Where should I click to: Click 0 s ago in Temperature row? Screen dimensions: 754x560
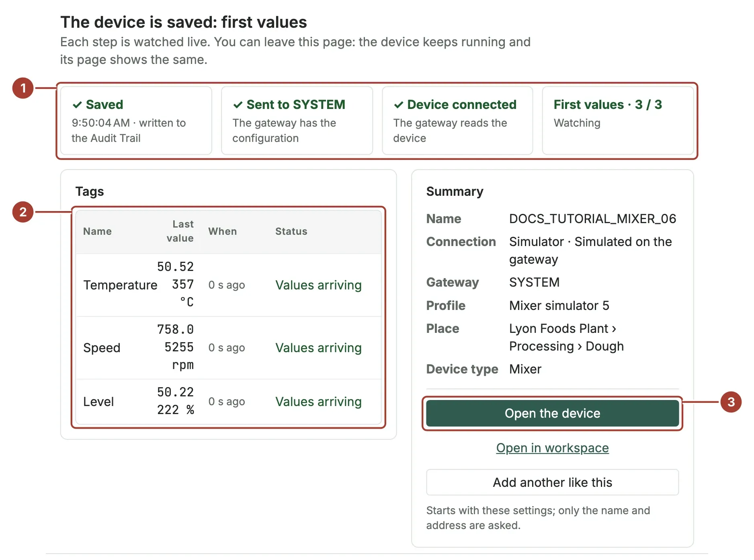click(227, 285)
